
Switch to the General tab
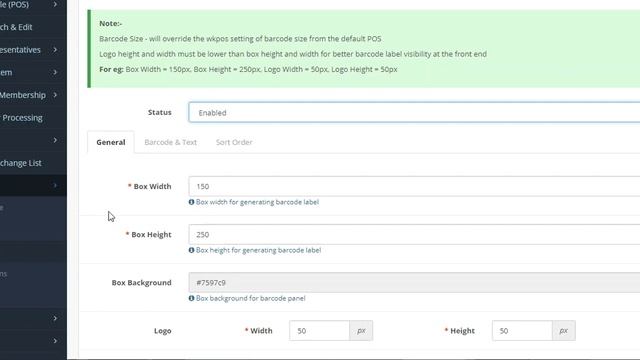coord(111,142)
